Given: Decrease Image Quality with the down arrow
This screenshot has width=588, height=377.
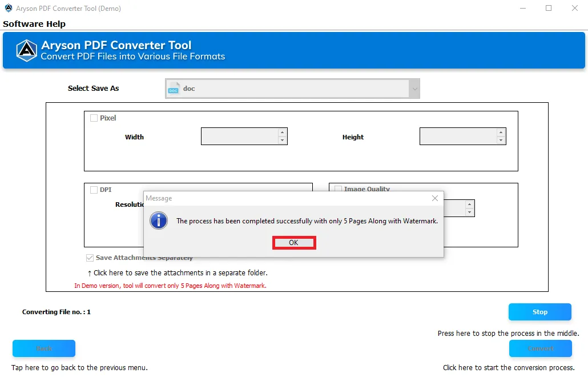Looking at the screenshot, I should (469, 212).
